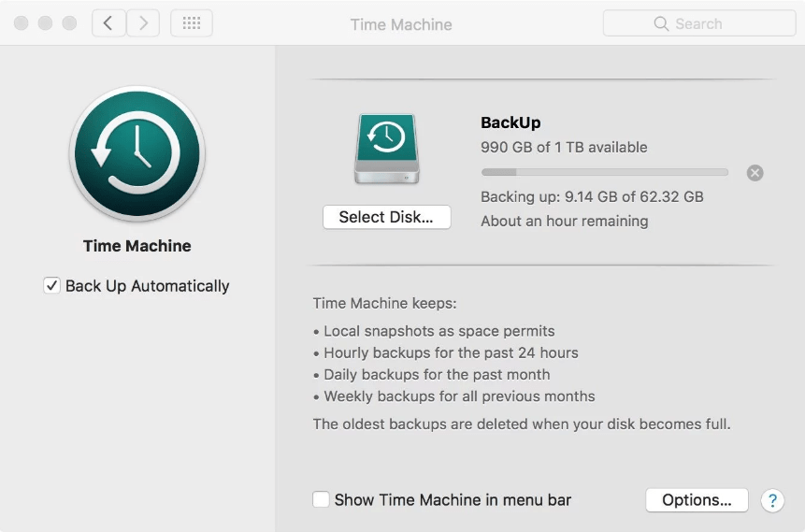
Task: Open Time Machine help with question mark
Action: tap(772, 500)
